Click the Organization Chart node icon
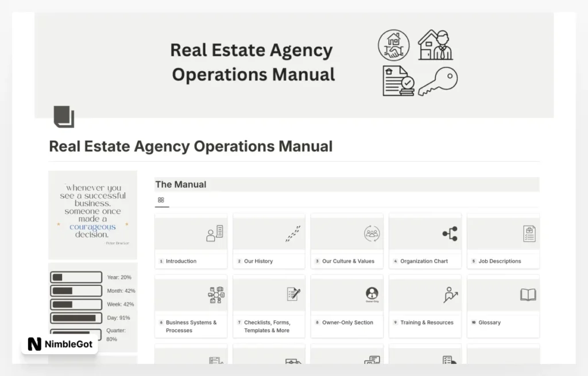Viewport: 588px width, 376px height. pos(449,233)
